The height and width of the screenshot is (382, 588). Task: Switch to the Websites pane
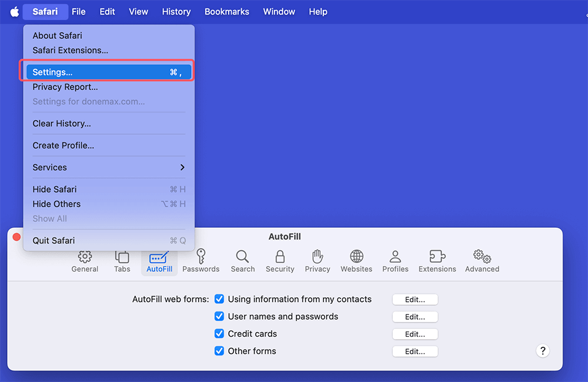(356, 261)
